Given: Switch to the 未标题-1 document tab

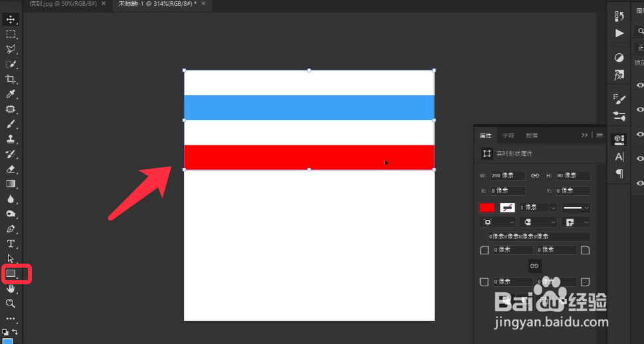Looking at the screenshot, I should click(x=157, y=3).
